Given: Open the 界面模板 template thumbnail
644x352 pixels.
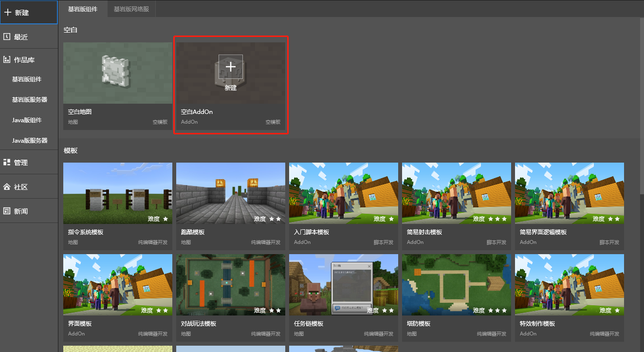Looking at the screenshot, I should click(118, 285).
